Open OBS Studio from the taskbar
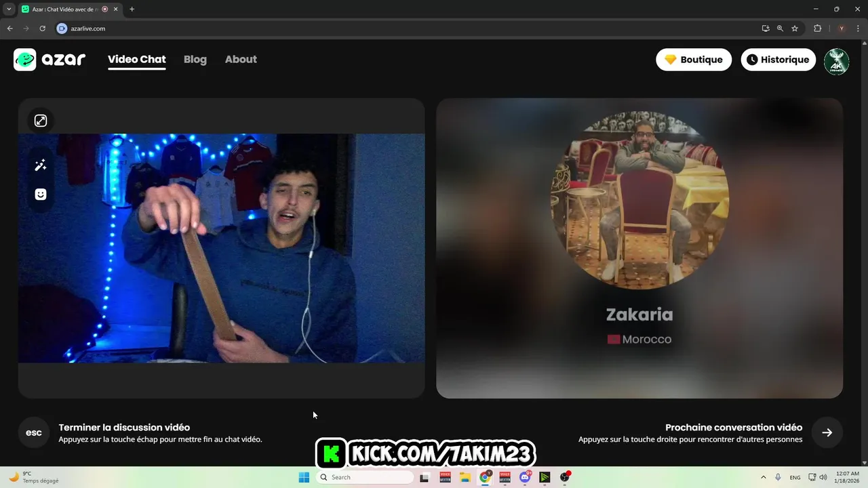 tap(565, 477)
